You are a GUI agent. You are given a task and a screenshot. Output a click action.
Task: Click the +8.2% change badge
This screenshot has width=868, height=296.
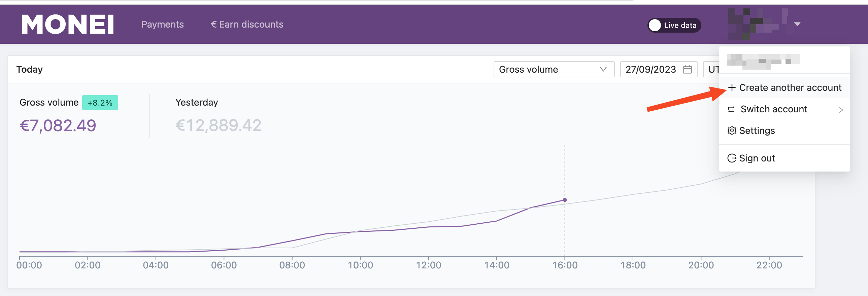(100, 103)
